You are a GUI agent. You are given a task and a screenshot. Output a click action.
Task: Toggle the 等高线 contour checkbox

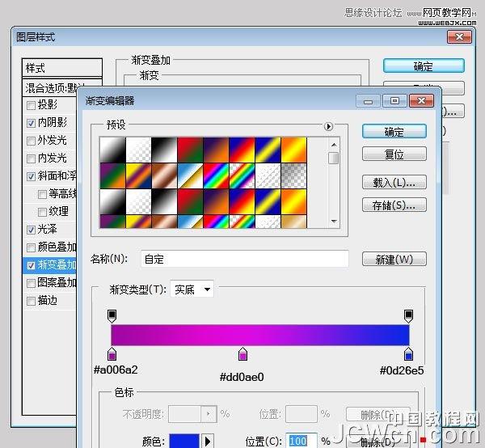[42, 194]
